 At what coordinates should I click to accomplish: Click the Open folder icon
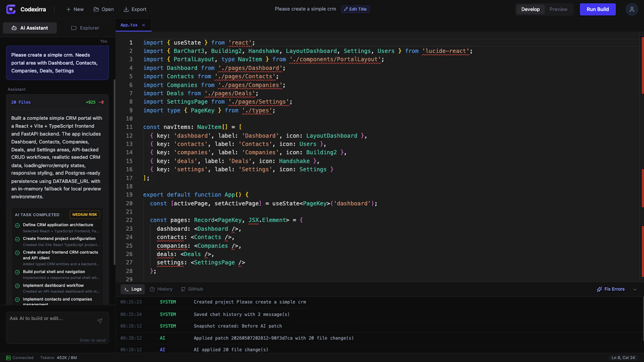[96, 9]
